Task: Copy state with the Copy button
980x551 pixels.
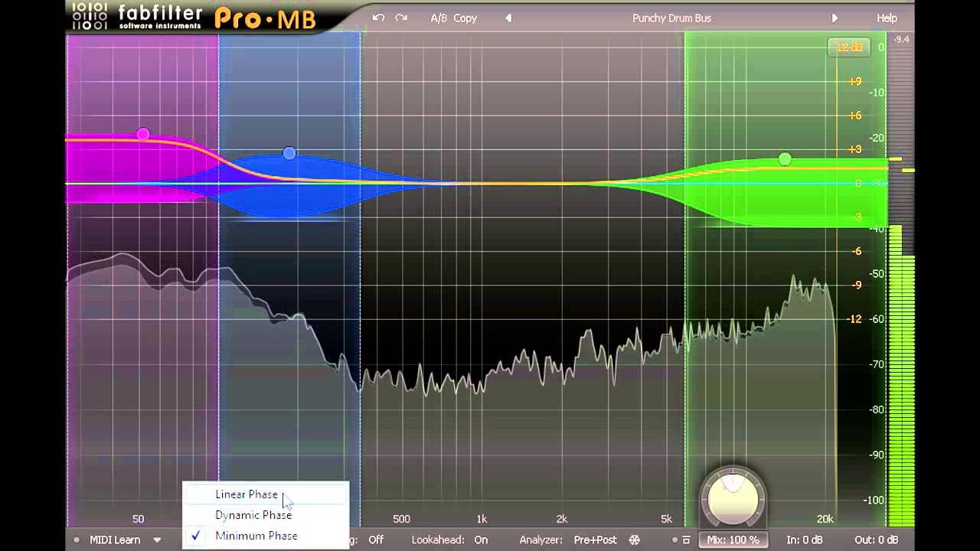Action: (465, 18)
